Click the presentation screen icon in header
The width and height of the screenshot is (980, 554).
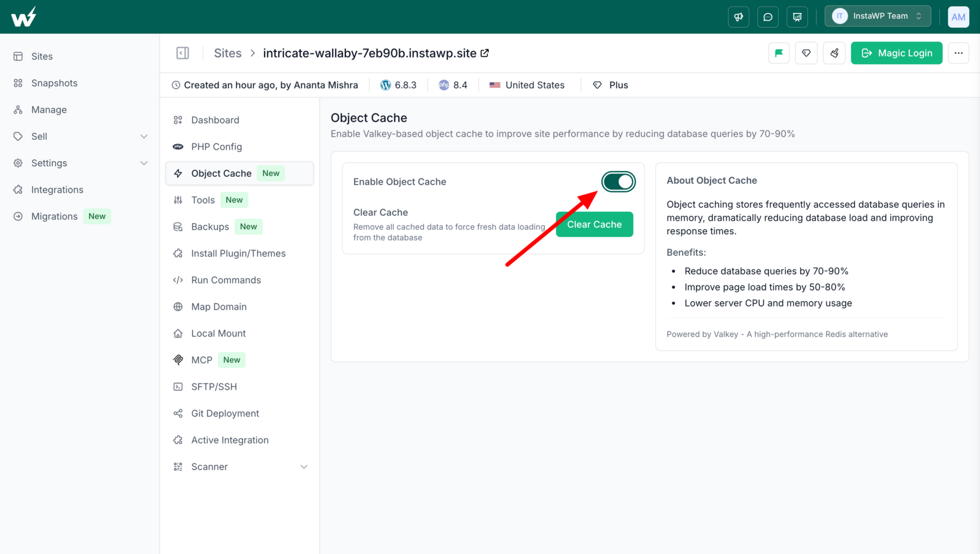pyautogui.click(x=797, y=17)
